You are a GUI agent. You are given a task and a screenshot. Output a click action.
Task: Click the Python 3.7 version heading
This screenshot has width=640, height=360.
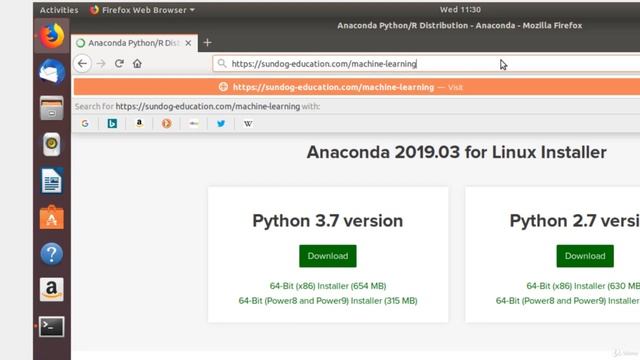click(328, 221)
